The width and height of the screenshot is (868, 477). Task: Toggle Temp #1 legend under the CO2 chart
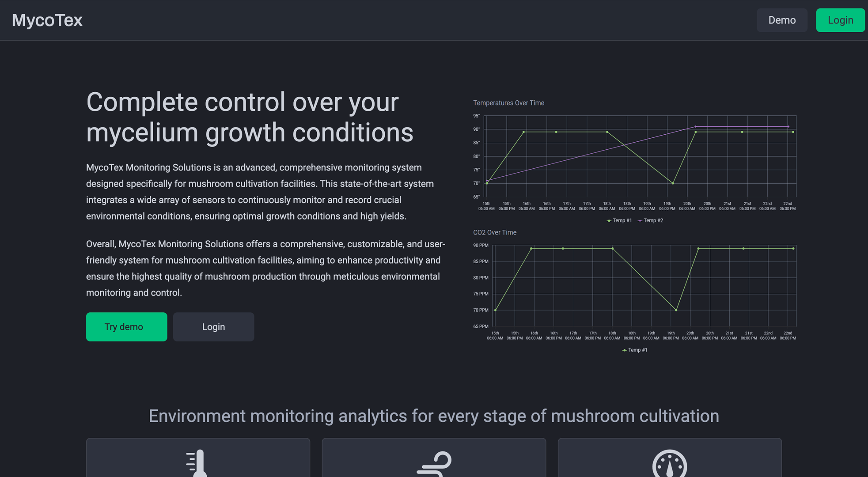(x=635, y=350)
